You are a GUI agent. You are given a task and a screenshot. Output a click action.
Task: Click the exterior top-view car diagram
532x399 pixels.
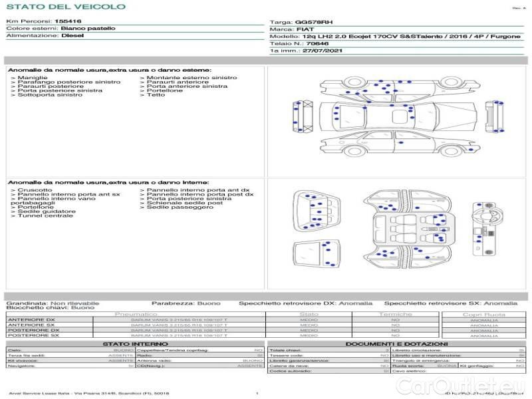(398, 118)
